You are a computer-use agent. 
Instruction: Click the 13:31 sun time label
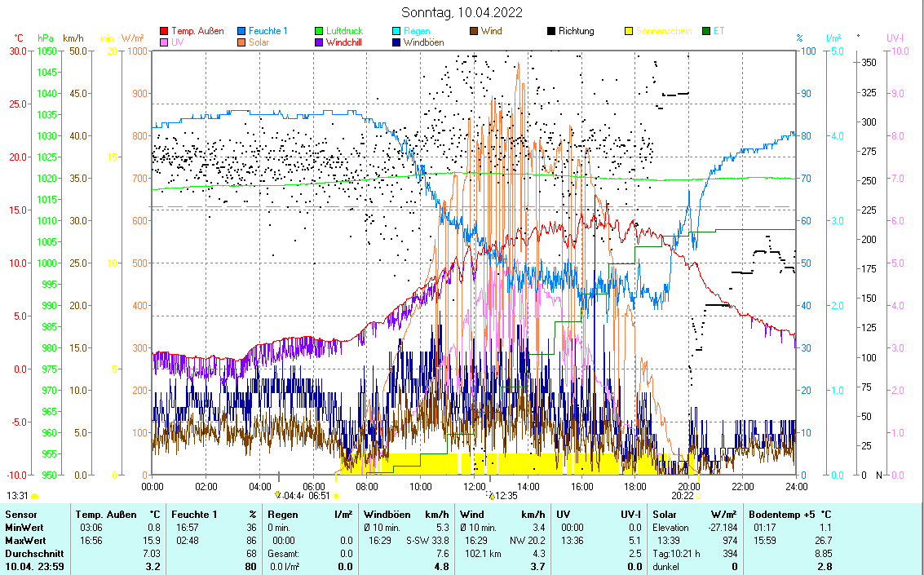click(18, 495)
